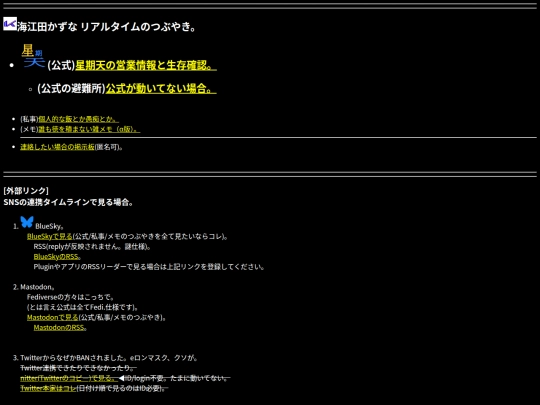Click the [外部リンク] heading
This screenshot has height=405, width=540.
[26, 191]
